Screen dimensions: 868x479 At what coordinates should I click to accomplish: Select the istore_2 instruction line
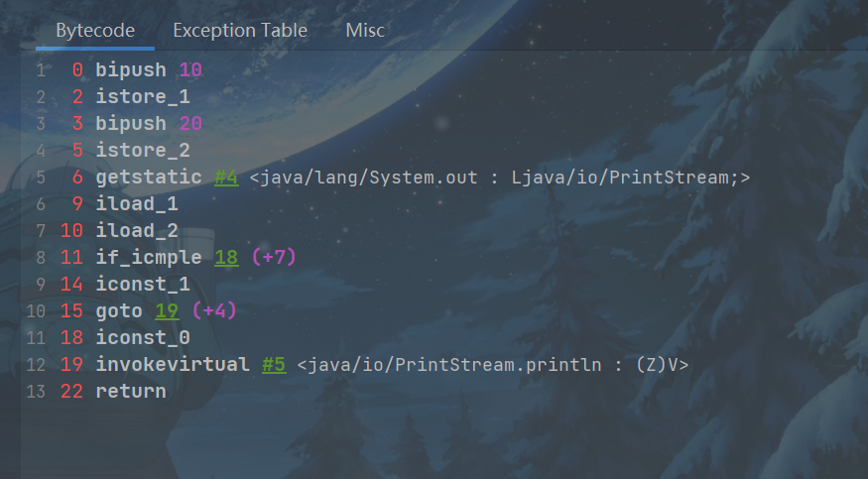tap(142, 151)
